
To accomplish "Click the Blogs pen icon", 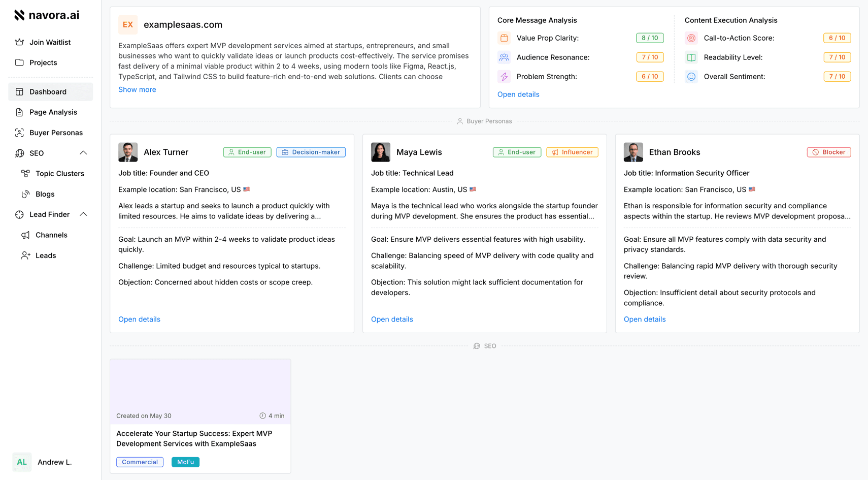I will pos(26,194).
